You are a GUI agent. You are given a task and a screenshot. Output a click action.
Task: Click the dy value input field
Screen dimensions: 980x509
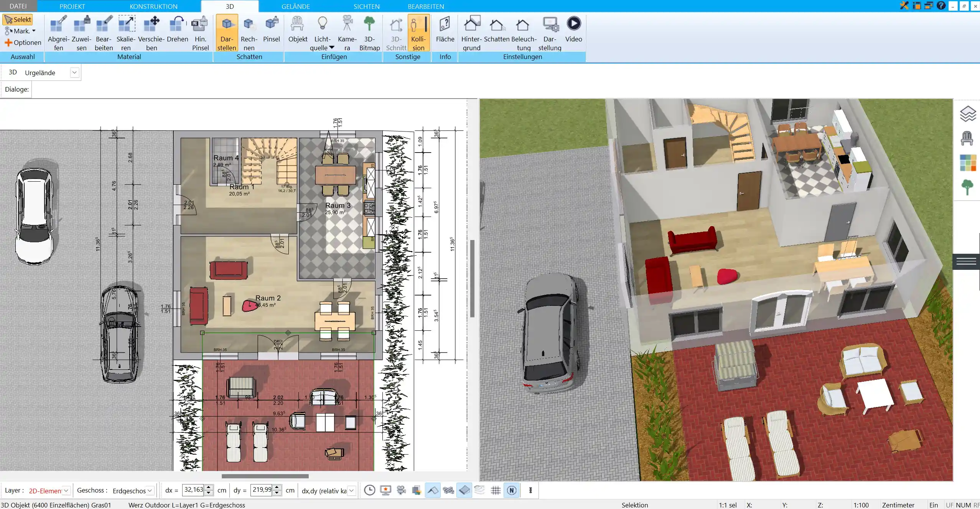[x=262, y=490]
